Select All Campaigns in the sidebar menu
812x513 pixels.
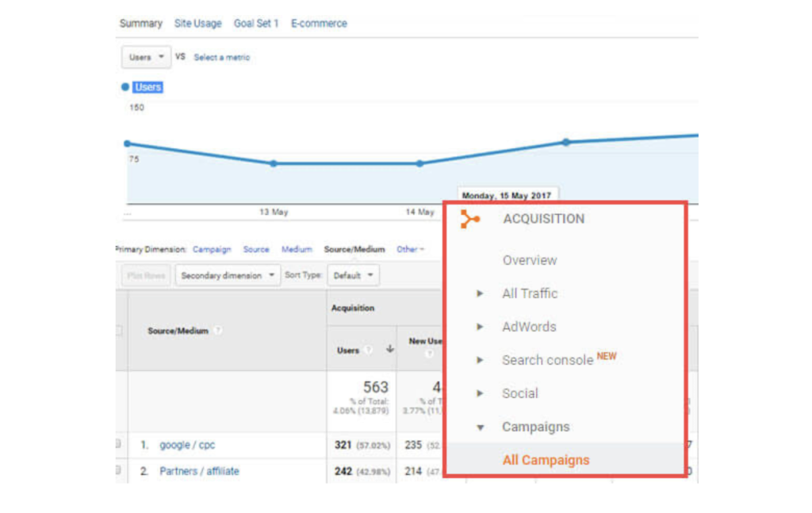546,460
